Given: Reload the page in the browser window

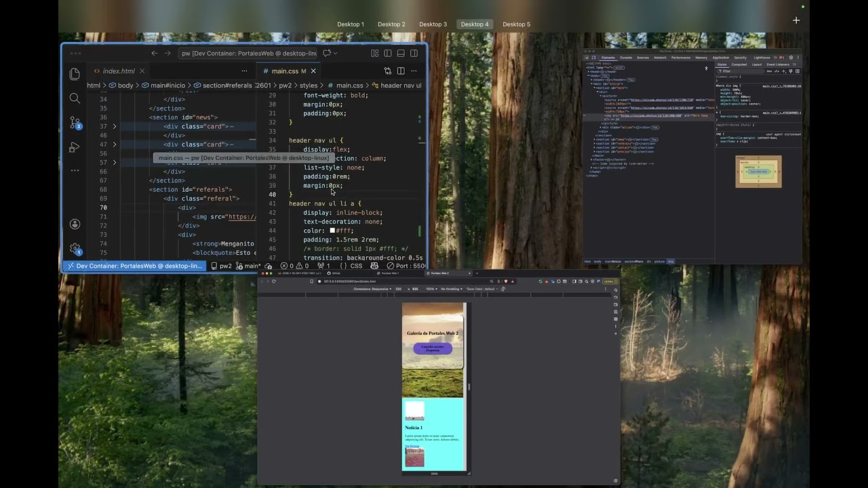Looking at the screenshot, I should 274,281.
